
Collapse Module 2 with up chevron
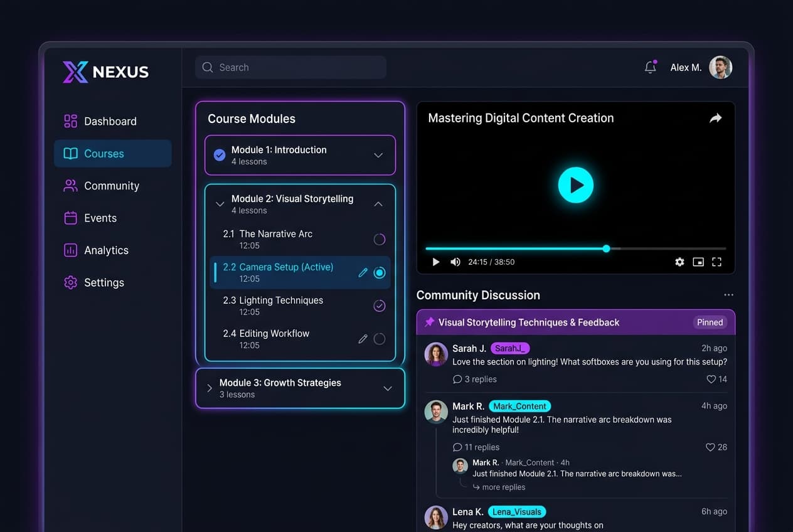tap(378, 204)
